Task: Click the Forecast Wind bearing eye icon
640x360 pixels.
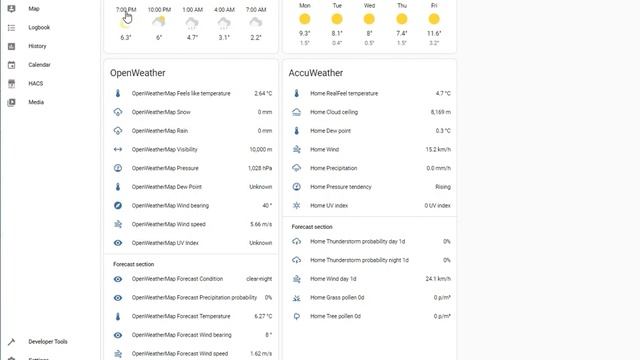Action: [x=118, y=335]
